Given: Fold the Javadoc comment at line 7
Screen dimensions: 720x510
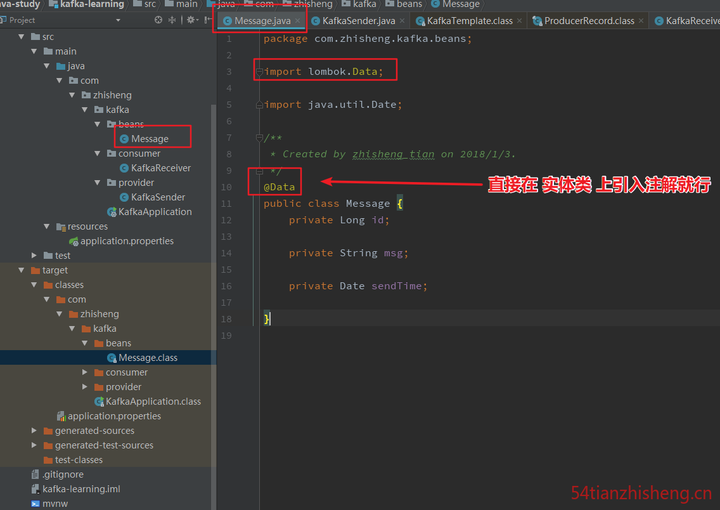Looking at the screenshot, I should tap(259, 137).
